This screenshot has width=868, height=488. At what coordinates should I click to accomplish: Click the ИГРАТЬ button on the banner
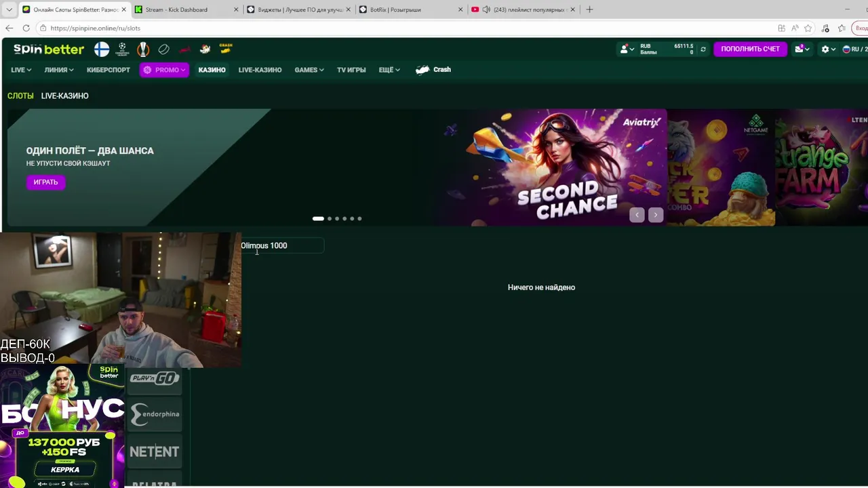pyautogui.click(x=45, y=182)
